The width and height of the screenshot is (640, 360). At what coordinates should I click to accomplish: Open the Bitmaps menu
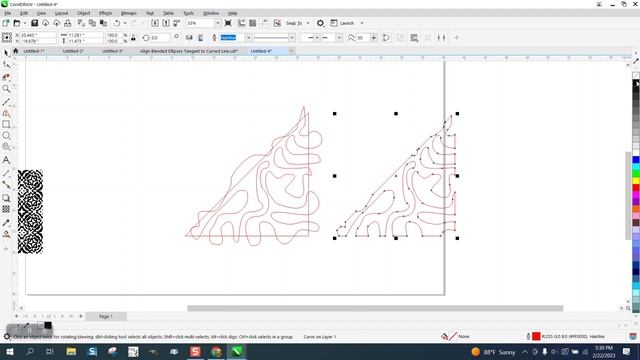pyautogui.click(x=129, y=13)
